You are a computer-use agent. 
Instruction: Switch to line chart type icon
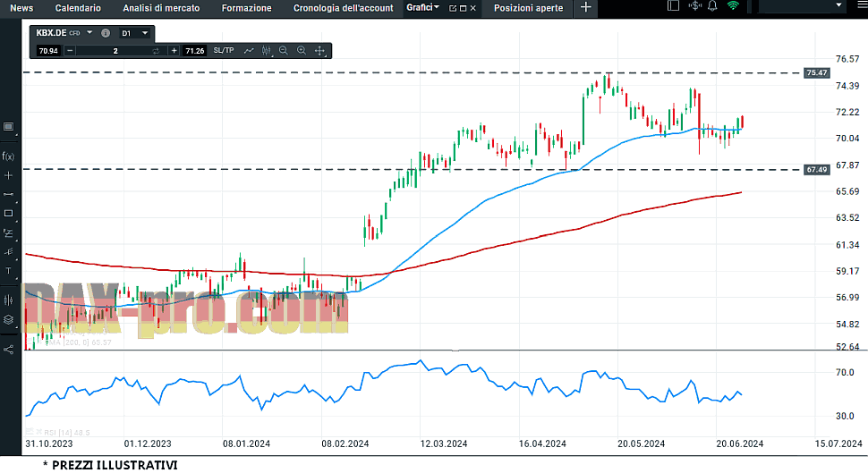249,50
